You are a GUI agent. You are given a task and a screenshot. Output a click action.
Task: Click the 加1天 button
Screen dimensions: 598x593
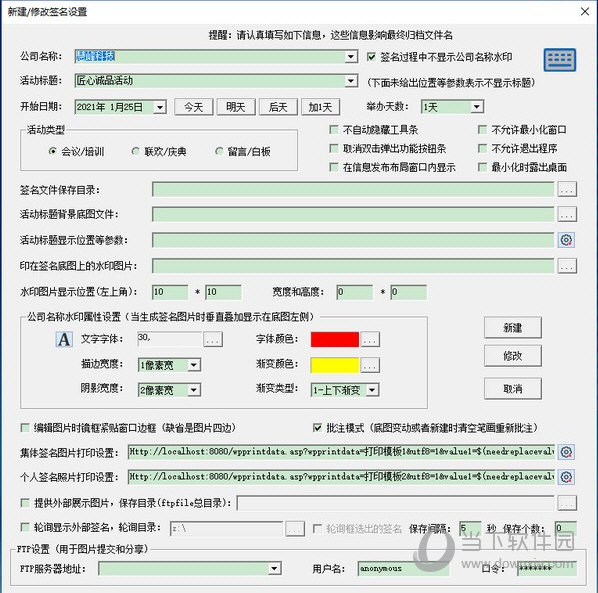pyautogui.click(x=320, y=107)
